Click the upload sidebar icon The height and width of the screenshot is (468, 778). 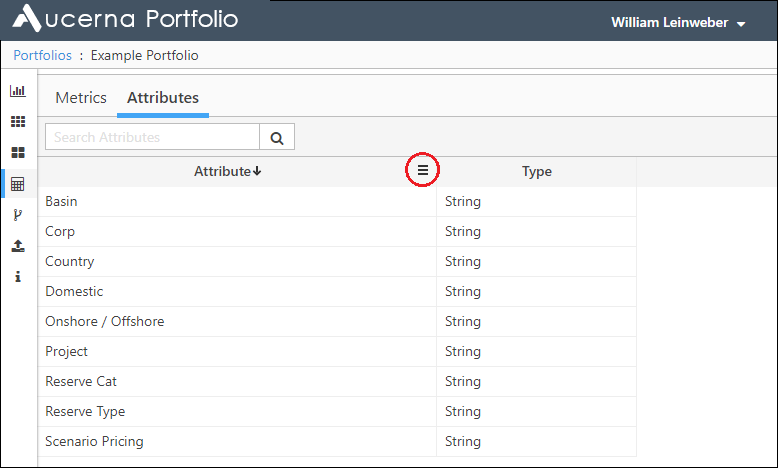pos(18,246)
